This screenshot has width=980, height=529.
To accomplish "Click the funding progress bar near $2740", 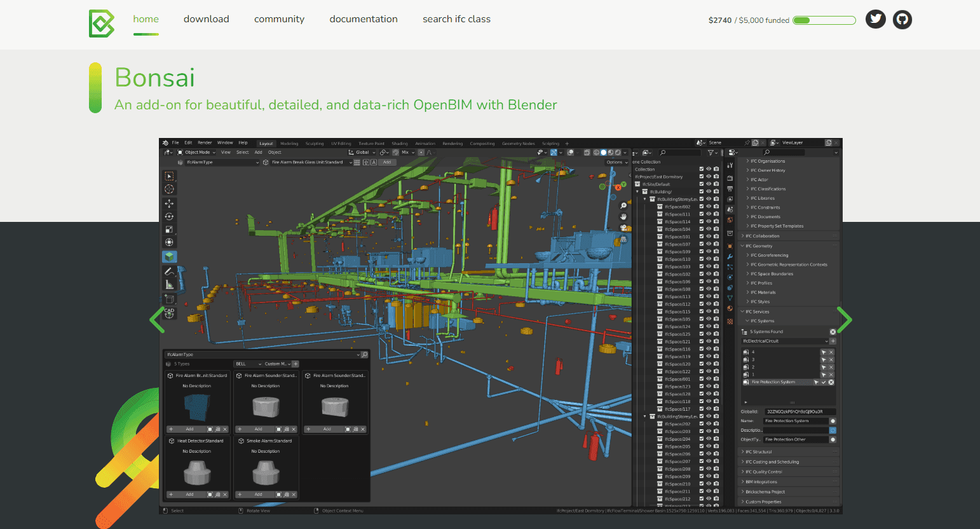I will point(824,20).
